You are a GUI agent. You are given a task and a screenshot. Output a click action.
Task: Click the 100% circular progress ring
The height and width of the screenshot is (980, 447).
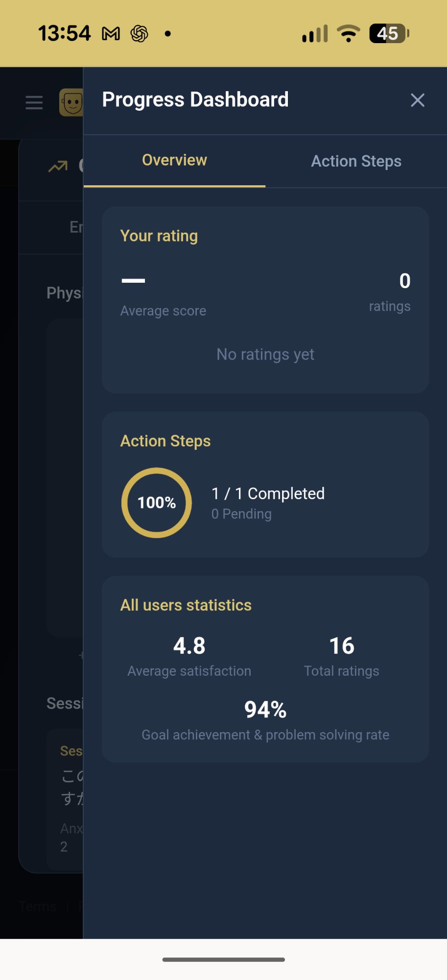157,503
